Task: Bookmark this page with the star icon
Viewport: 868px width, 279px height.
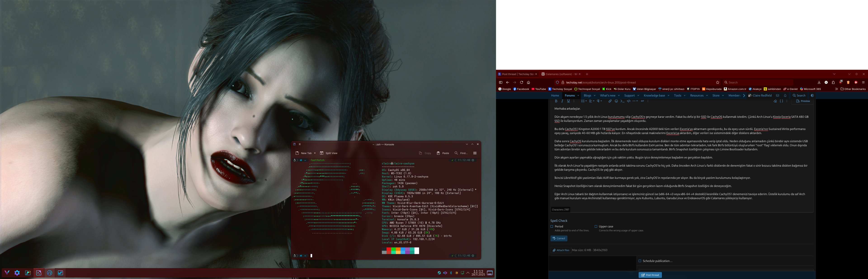Action: pos(718,83)
